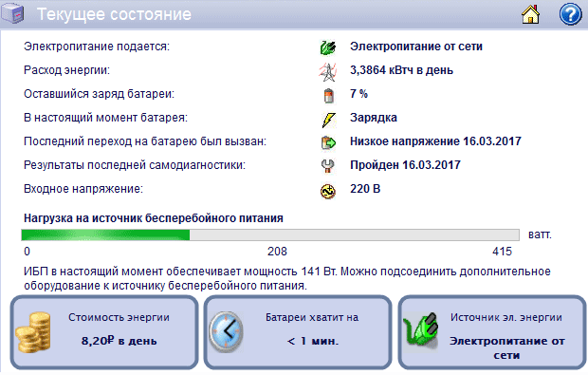
Task: Click Низкое напряжение 16.03.2017 text
Action: (x=435, y=141)
